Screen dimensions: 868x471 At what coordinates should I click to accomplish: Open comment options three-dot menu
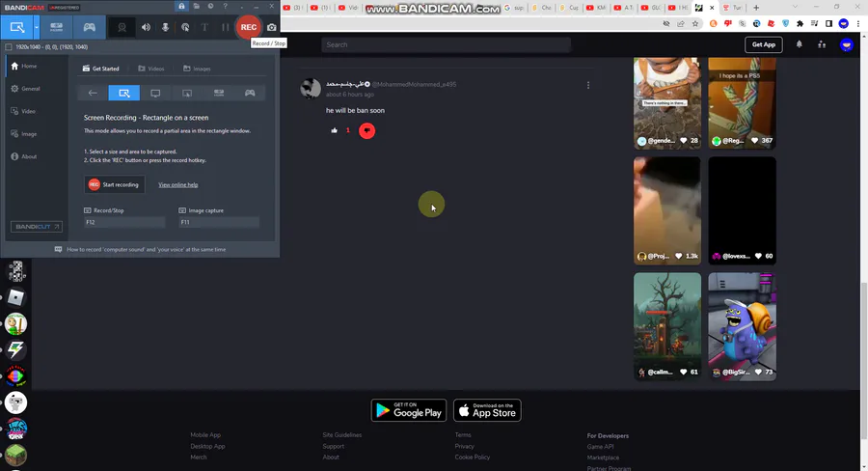(588, 85)
